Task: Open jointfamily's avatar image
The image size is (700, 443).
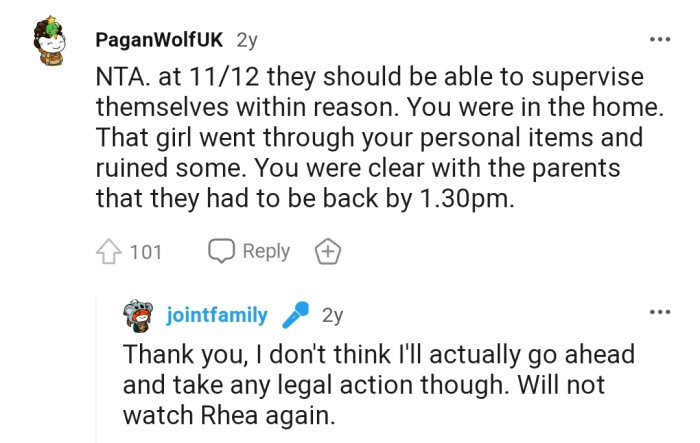Action: tap(138, 317)
